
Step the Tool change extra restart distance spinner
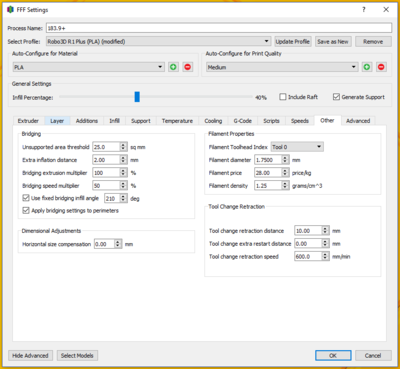click(326, 244)
